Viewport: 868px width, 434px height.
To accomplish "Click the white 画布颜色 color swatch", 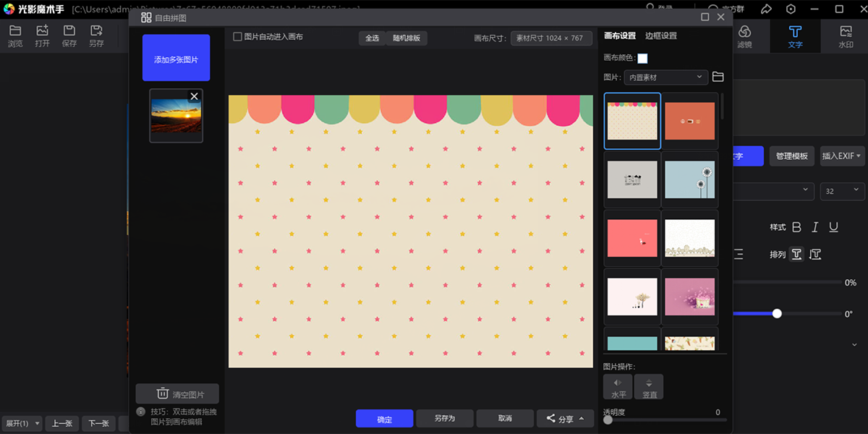I will pyautogui.click(x=642, y=58).
